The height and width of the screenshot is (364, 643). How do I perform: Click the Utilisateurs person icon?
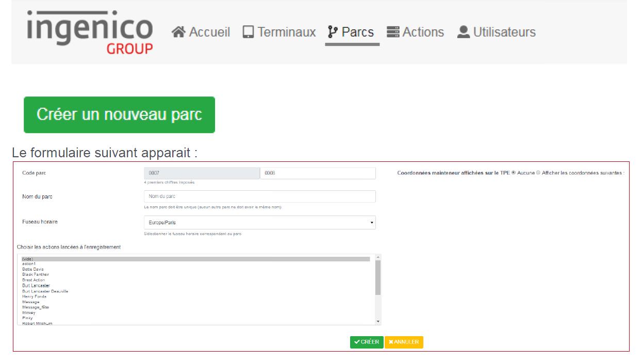464,32
